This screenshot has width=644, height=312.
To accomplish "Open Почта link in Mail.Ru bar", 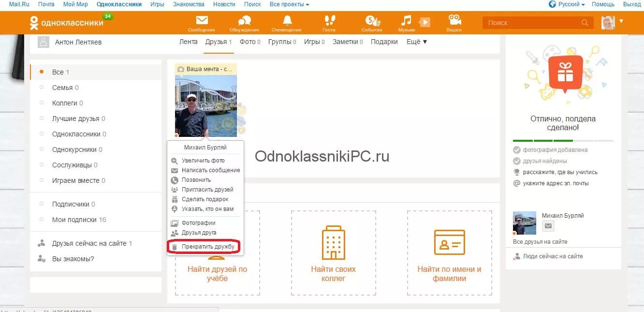I will point(46,4).
